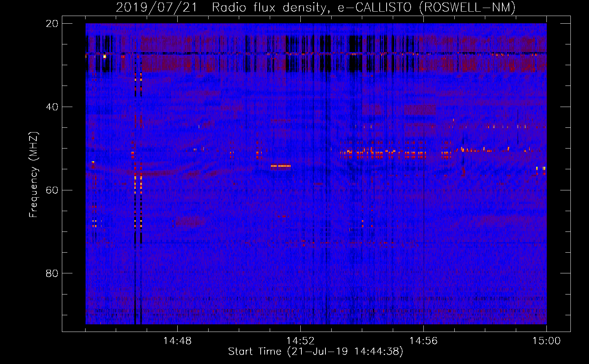Click the 15:00 time tick label
The image size is (589, 364).
[546, 341]
